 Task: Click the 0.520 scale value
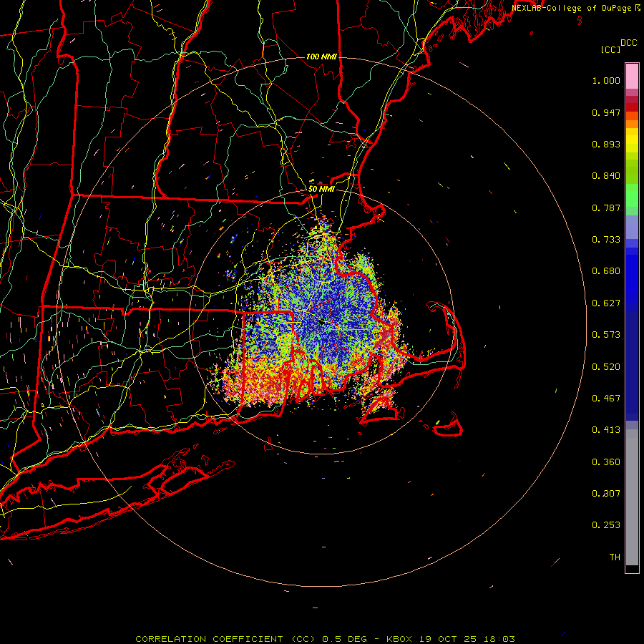pos(606,367)
